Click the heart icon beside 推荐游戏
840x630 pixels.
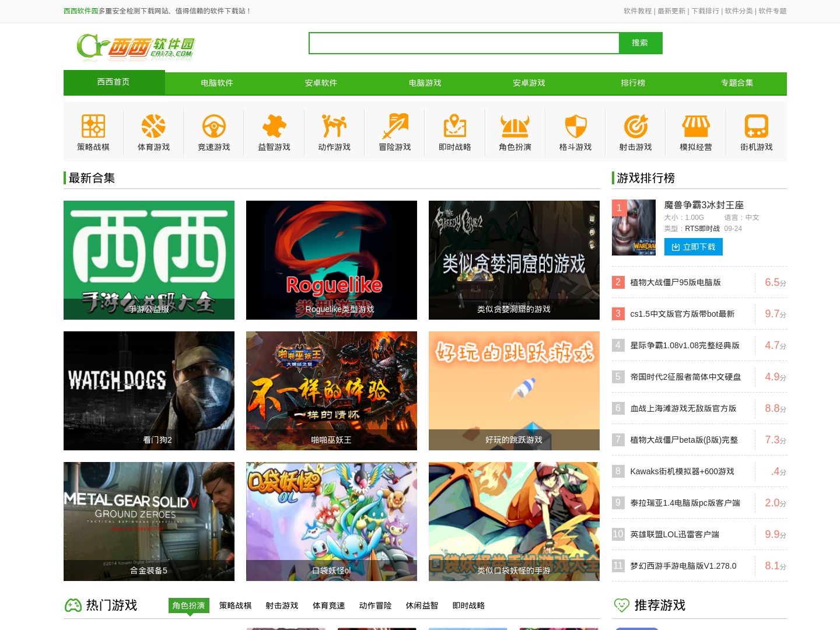coord(622,605)
